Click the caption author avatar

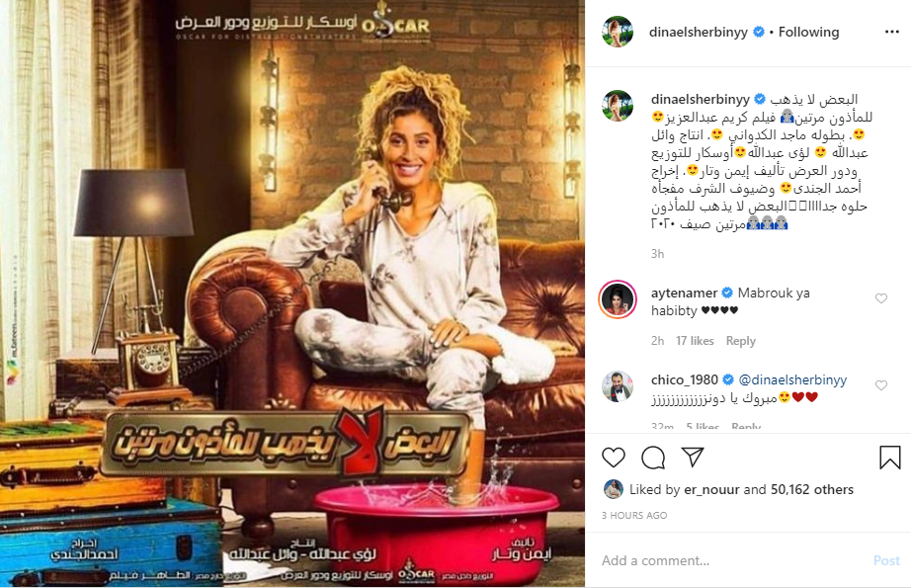pos(618,106)
